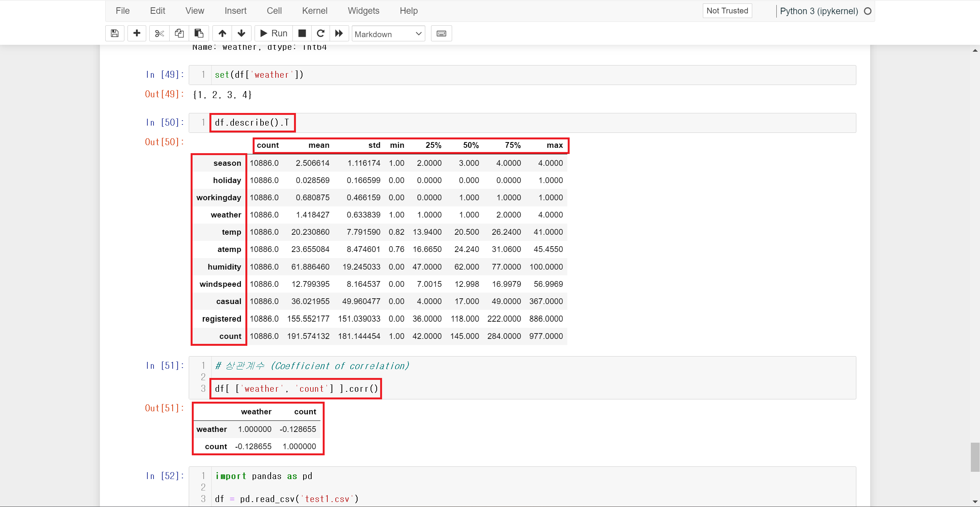Paste cells below icon

pyautogui.click(x=199, y=33)
